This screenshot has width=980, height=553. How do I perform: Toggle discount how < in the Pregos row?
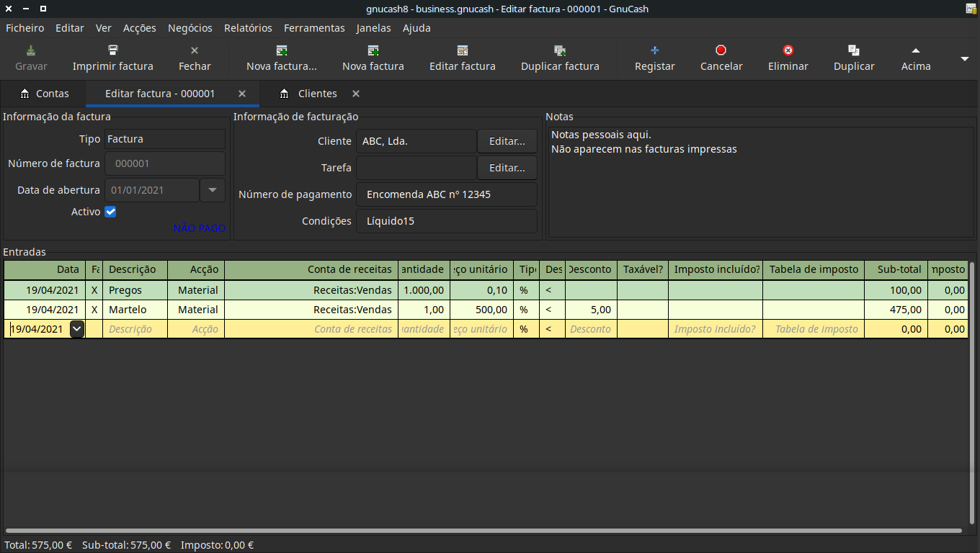point(552,290)
